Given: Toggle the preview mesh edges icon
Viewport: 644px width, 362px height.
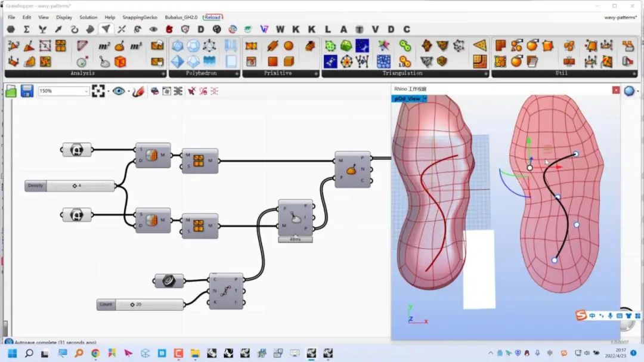Looking at the screenshot, I should tap(178, 91).
